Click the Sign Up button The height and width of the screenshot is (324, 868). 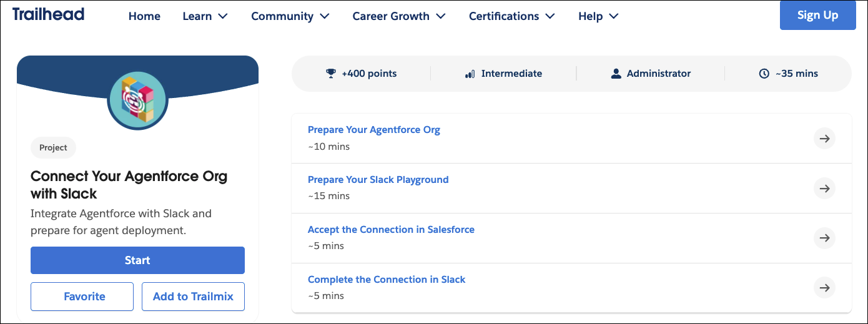point(817,15)
